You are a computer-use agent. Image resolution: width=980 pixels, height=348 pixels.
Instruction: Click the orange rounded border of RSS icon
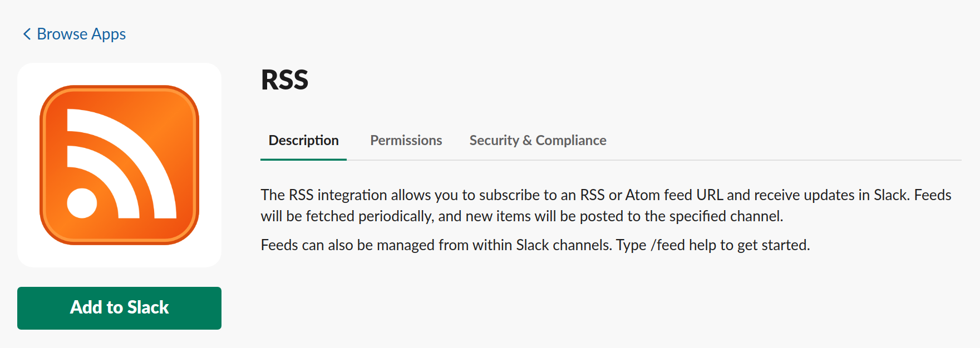click(x=42, y=165)
